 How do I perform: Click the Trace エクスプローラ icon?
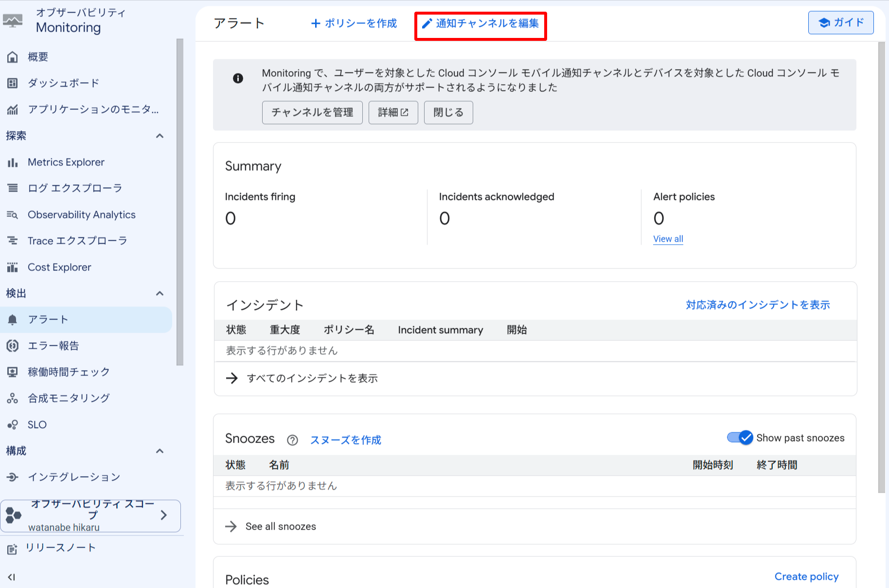13,241
